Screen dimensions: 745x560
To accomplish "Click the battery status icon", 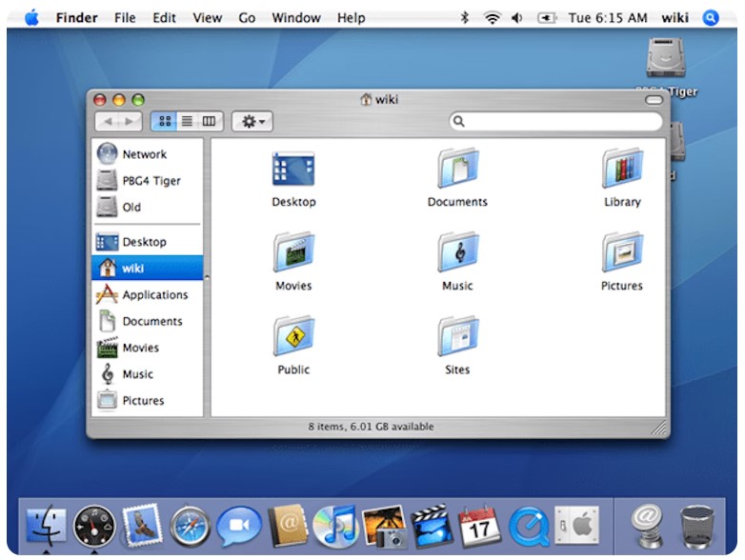I will pyautogui.click(x=547, y=18).
